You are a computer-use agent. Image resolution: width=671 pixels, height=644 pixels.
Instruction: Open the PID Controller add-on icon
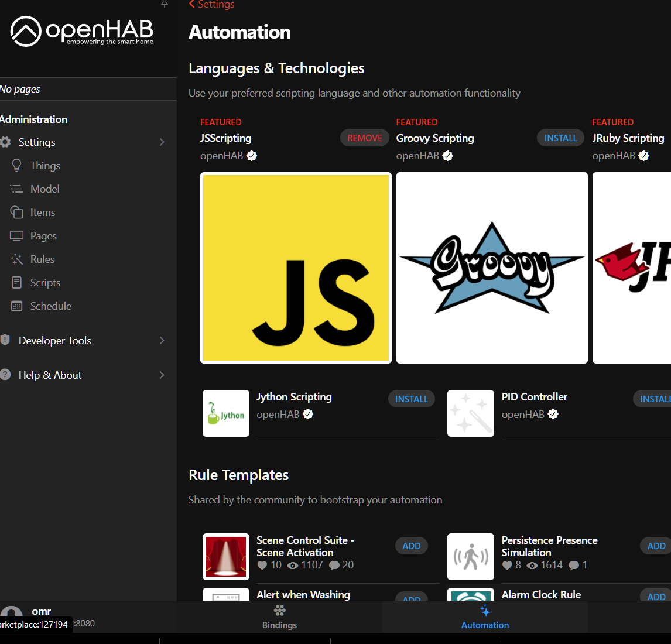471,413
